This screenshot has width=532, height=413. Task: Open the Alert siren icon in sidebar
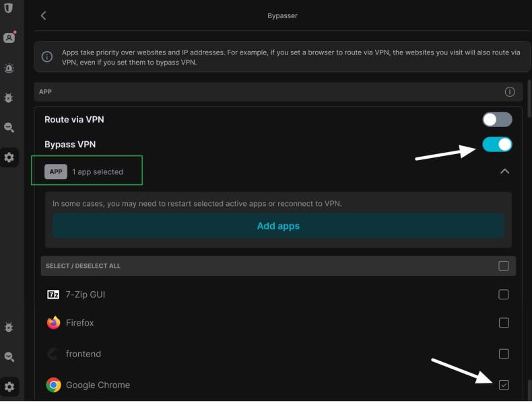pyautogui.click(x=9, y=68)
